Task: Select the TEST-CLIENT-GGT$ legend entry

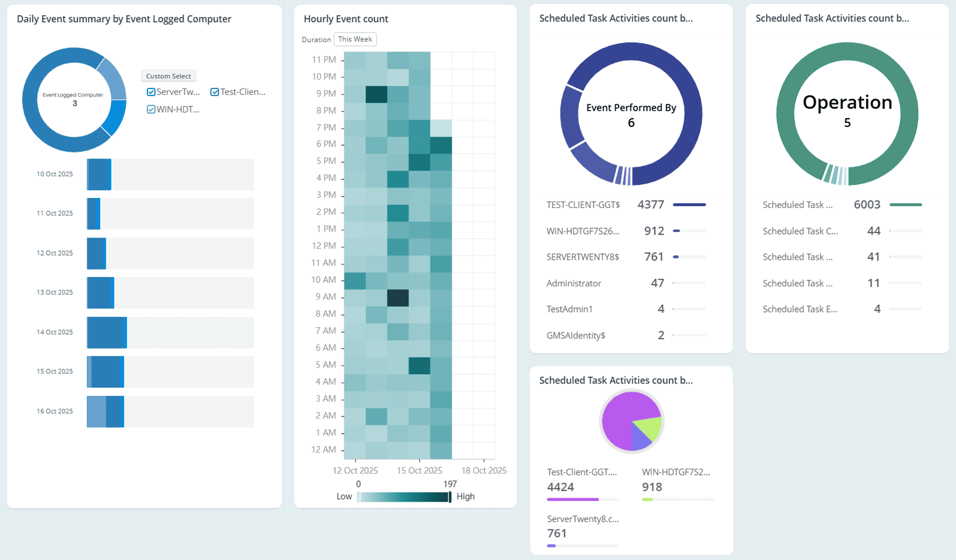Action: coord(583,205)
